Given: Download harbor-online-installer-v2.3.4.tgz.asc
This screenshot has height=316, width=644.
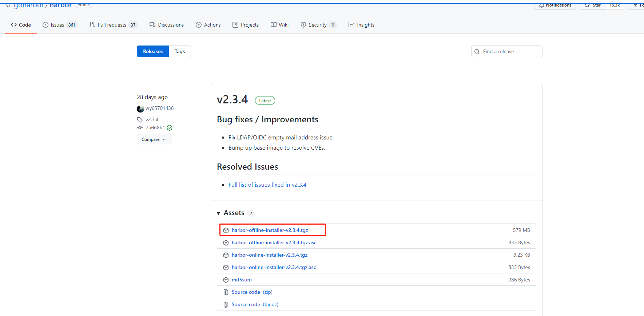Looking at the screenshot, I should tap(274, 267).
